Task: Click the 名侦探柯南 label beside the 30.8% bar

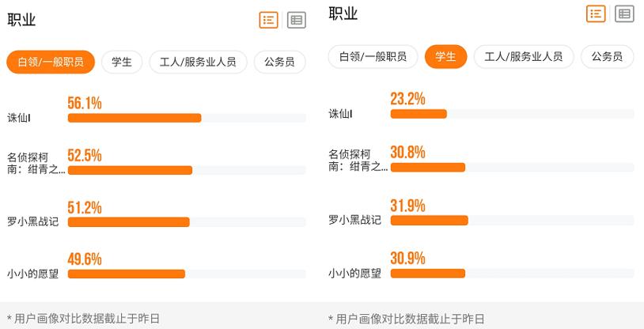Action: [x=358, y=161]
